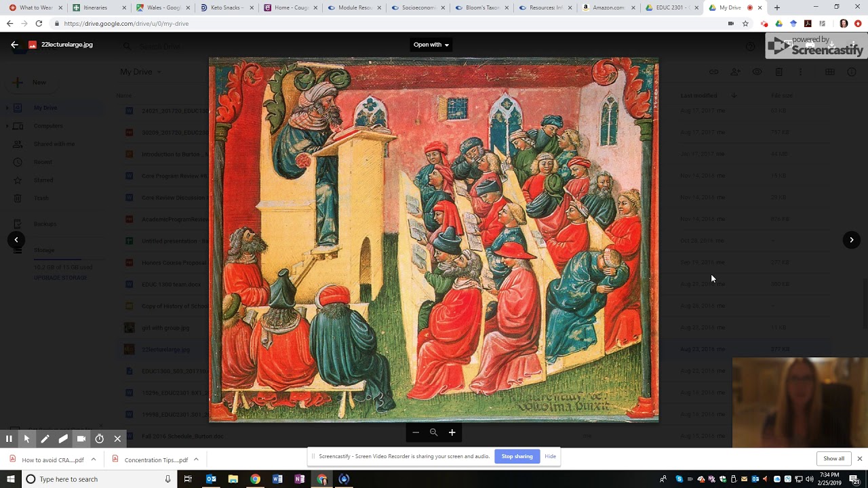Go back in Chrome browser history

click(x=9, y=24)
